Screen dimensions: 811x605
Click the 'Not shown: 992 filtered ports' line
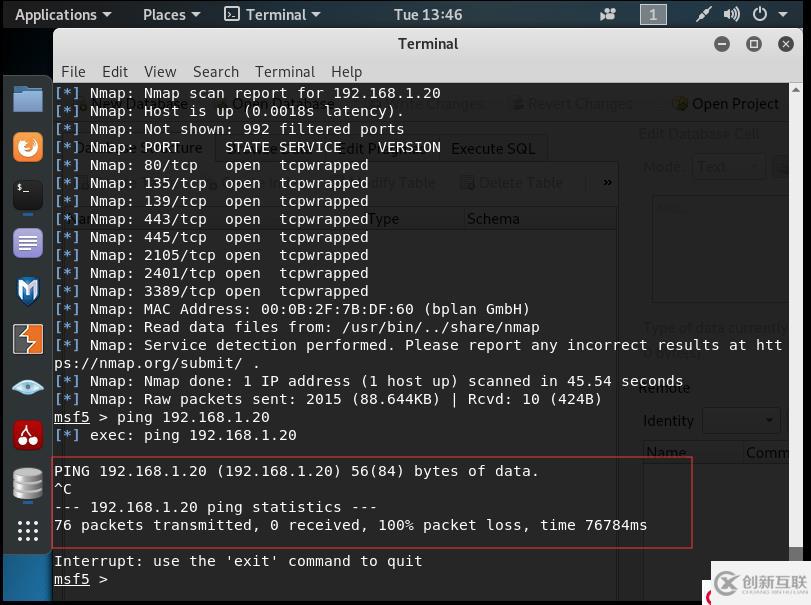230,129
